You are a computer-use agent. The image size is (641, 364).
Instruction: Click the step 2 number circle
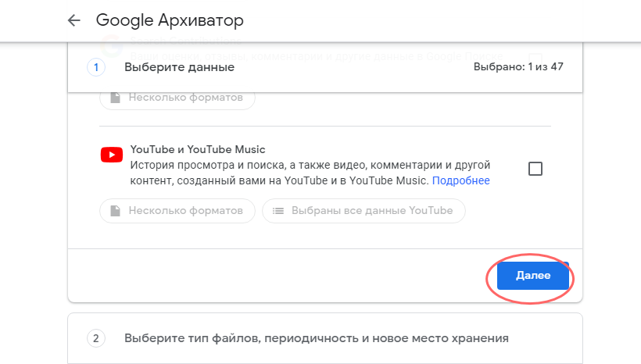[96, 338]
